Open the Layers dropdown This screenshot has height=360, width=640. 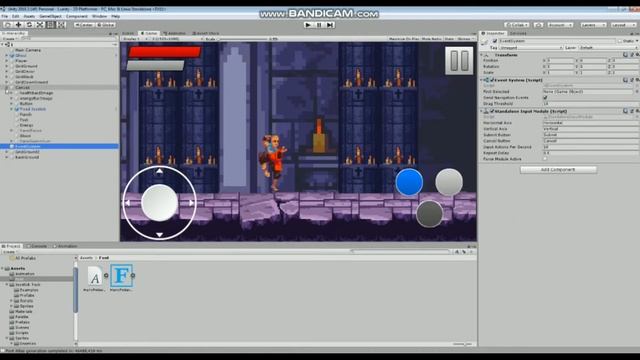(593, 25)
